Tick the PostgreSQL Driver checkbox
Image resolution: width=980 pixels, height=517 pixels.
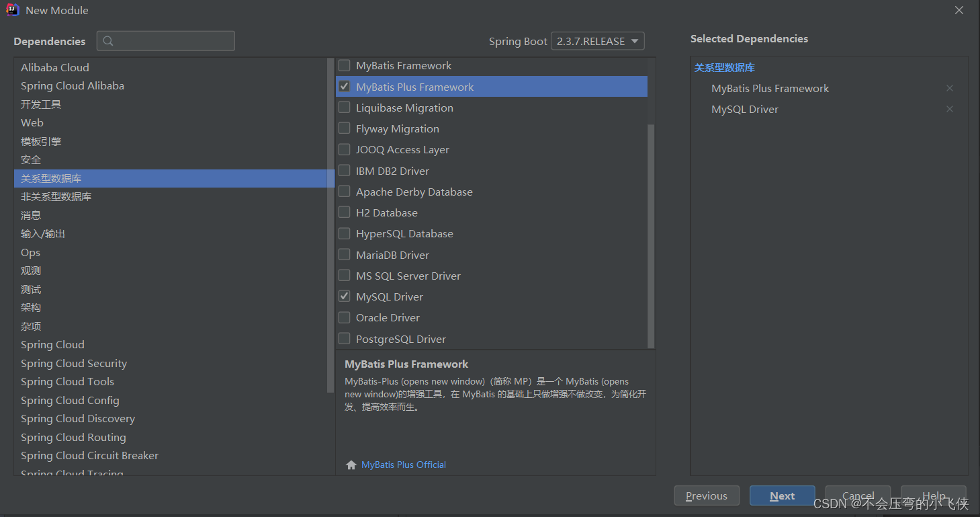click(x=345, y=339)
